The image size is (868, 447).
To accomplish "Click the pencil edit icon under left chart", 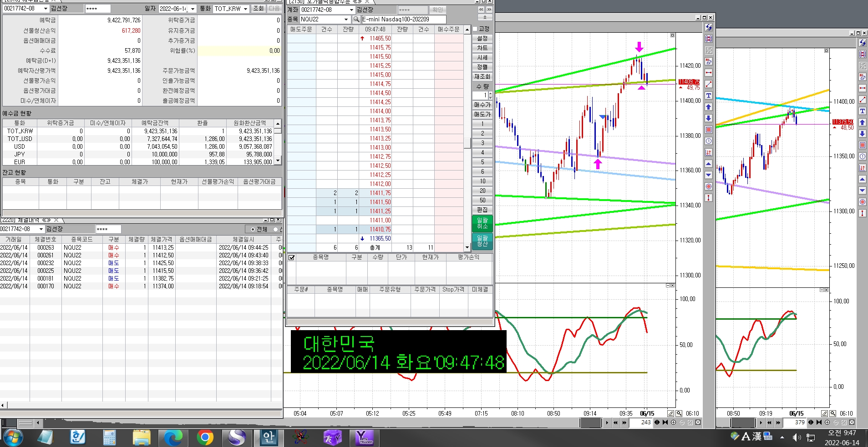I will [671, 413].
